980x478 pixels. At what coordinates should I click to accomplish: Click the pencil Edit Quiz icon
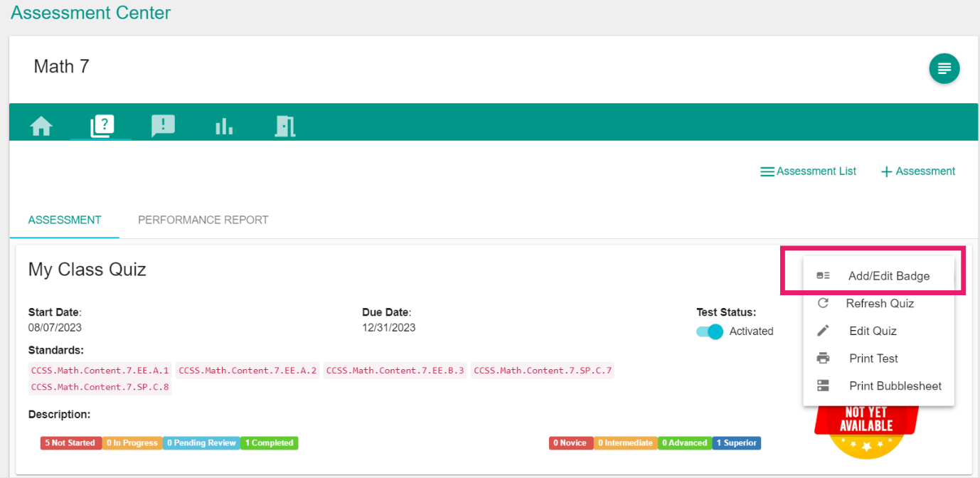point(823,331)
